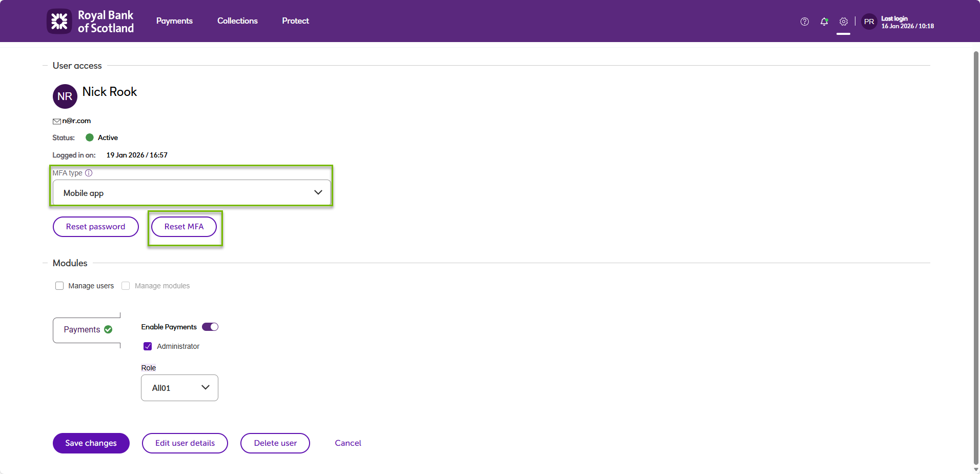Toggle the Enable Payments switch
Screen dimensions: 980x474
pos(210,327)
